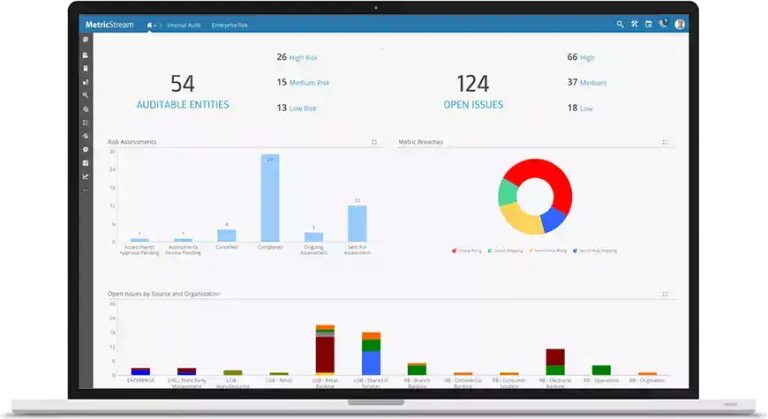Open the Home dropdown in navigation bar
This screenshot has height=419, width=768.
152,24
